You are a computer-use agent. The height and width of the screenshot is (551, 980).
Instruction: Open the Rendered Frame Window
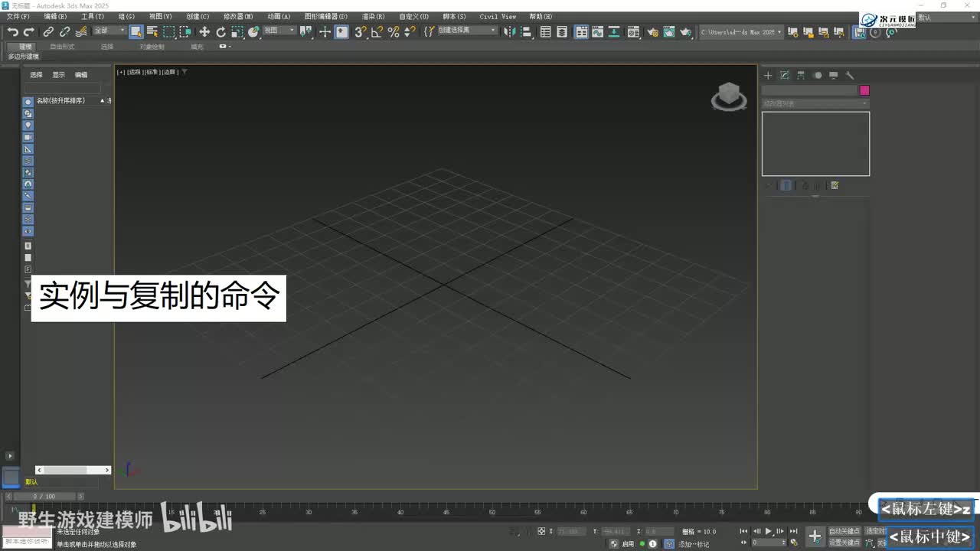(x=669, y=31)
